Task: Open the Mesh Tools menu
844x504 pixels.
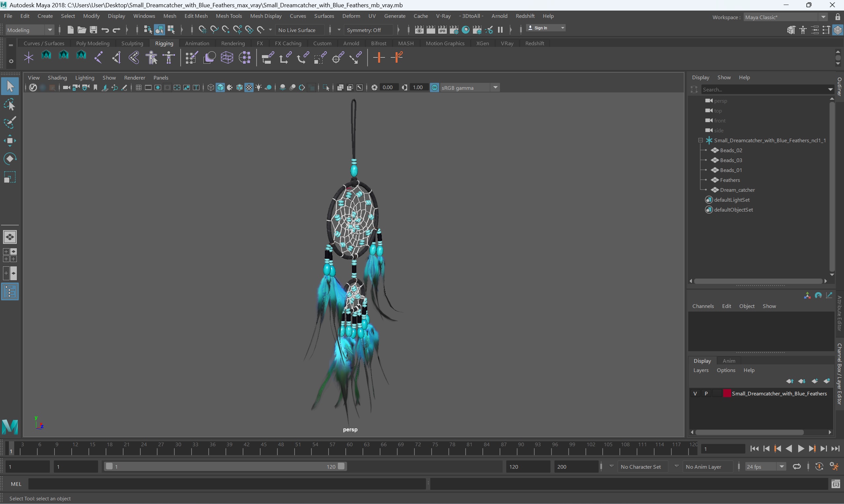Action: point(229,16)
